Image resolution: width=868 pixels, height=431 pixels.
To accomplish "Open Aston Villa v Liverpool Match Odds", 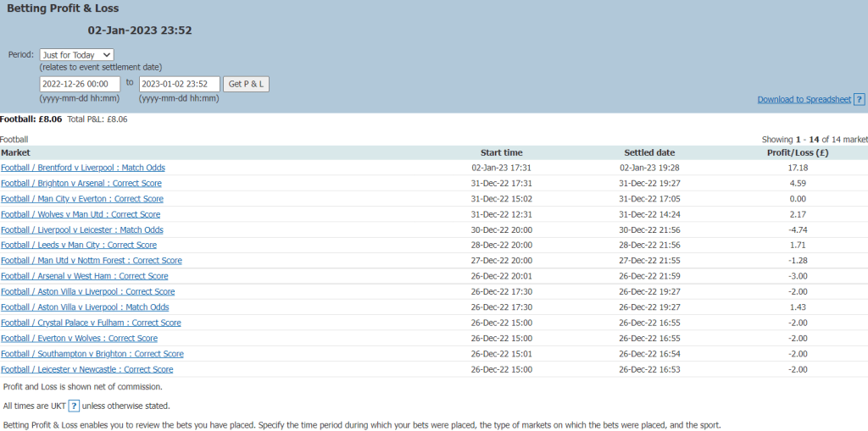I will (85, 307).
